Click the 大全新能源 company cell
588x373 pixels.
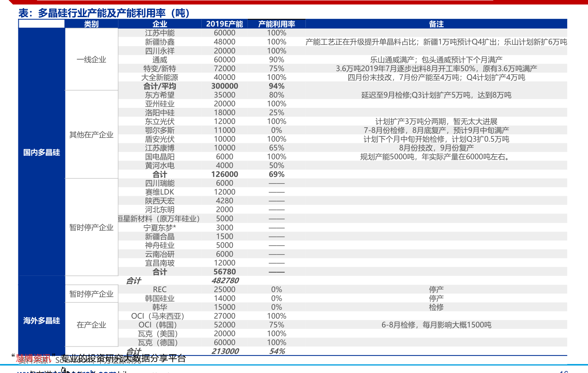click(x=160, y=78)
